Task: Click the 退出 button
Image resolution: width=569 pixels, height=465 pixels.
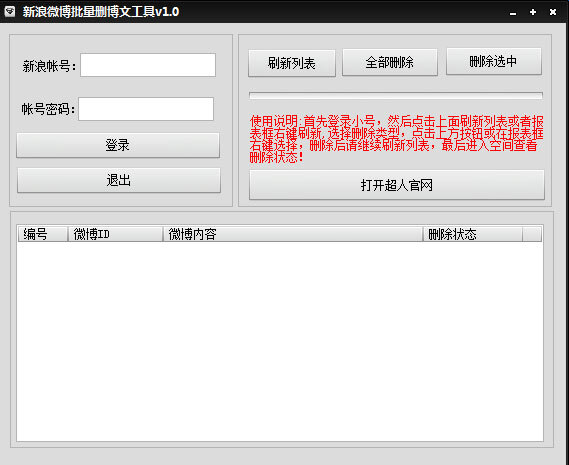Action: coord(119,180)
